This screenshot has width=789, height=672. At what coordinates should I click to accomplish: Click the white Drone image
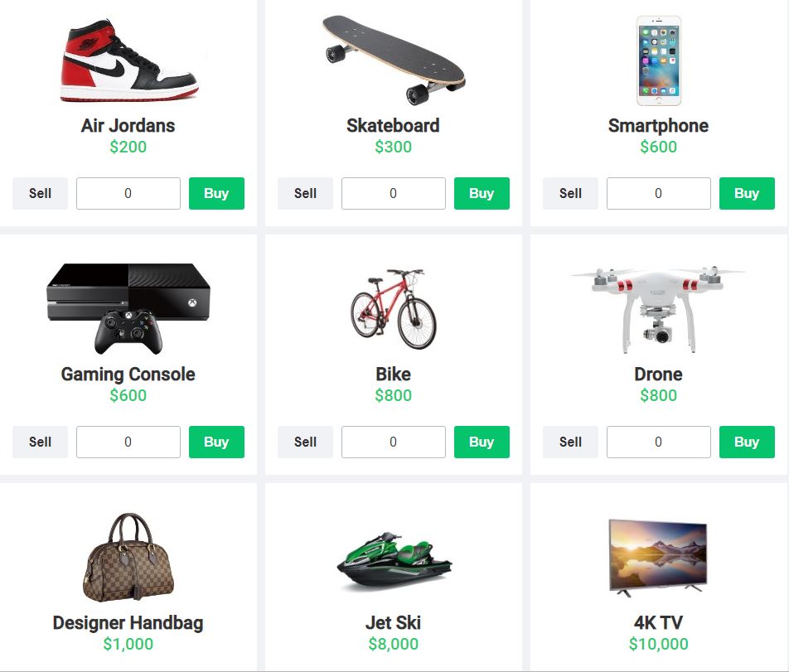(658, 309)
